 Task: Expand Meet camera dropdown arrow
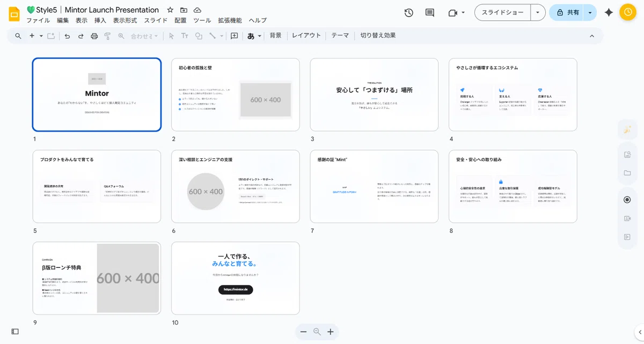pyautogui.click(x=463, y=12)
